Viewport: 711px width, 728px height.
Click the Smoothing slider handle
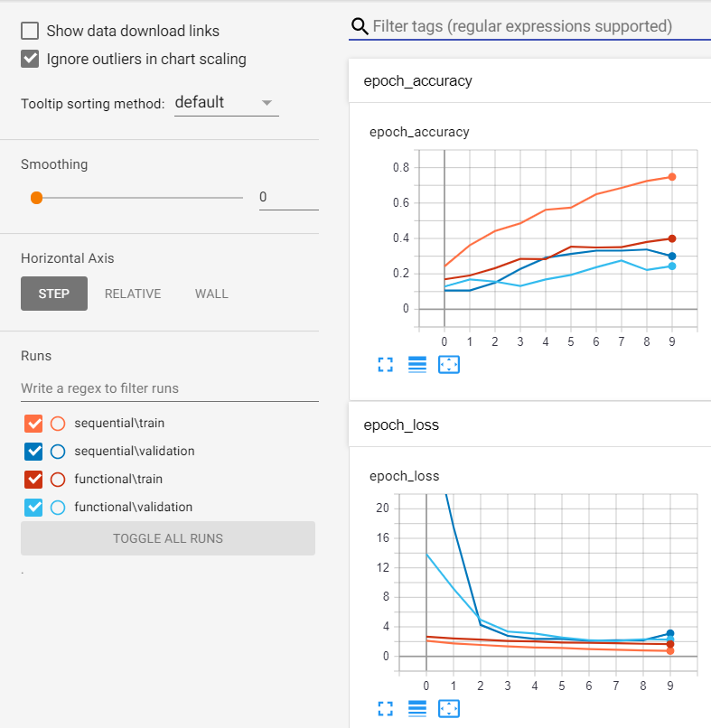(36, 197)
